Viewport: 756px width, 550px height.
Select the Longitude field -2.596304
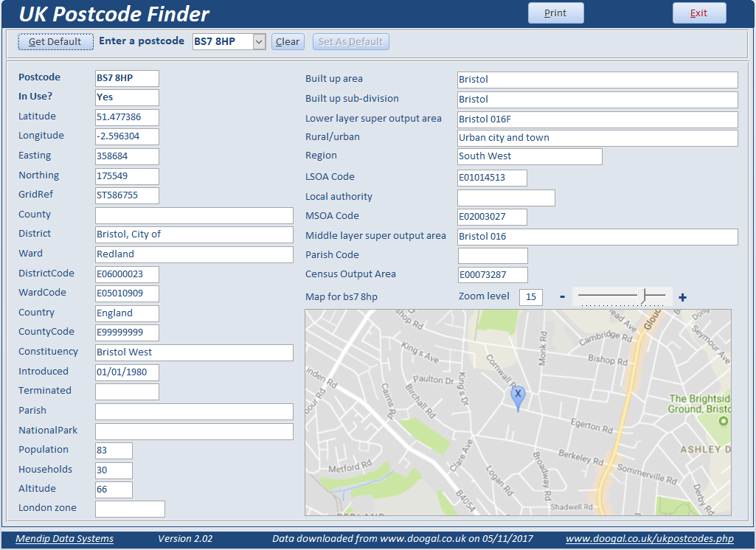(x=127, y=136)
